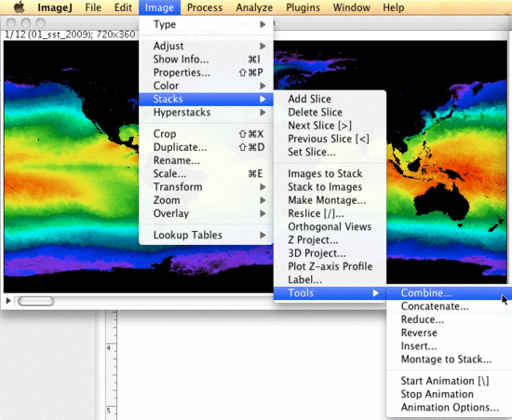
Task: Choose Rename... menu item
Action: click(x=206, y=160)
